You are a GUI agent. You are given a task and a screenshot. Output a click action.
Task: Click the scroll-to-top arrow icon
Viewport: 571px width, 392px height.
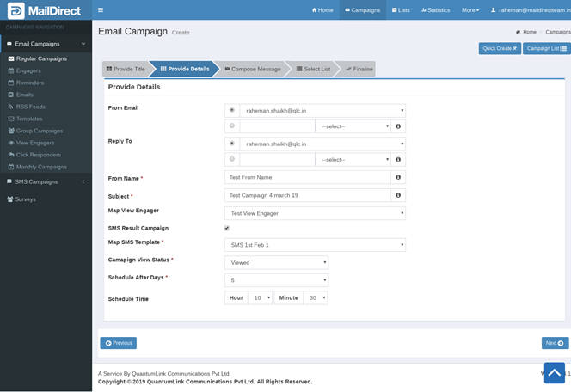554,372
